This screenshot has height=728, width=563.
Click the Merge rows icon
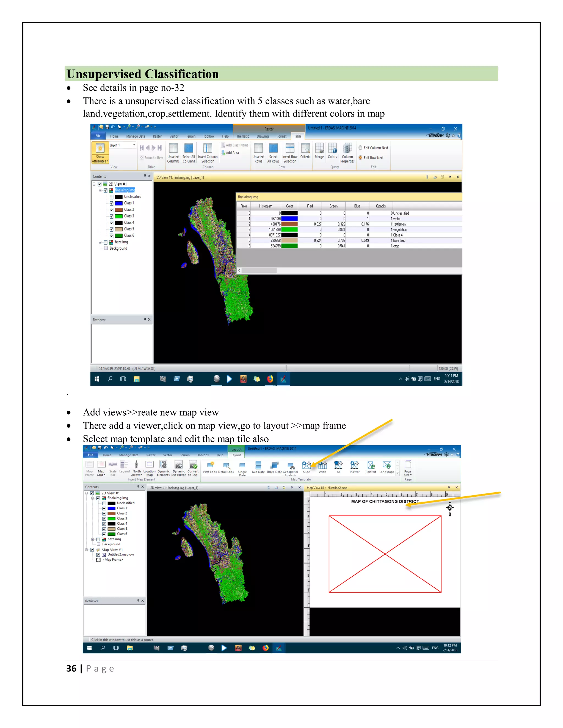(319, 149)
